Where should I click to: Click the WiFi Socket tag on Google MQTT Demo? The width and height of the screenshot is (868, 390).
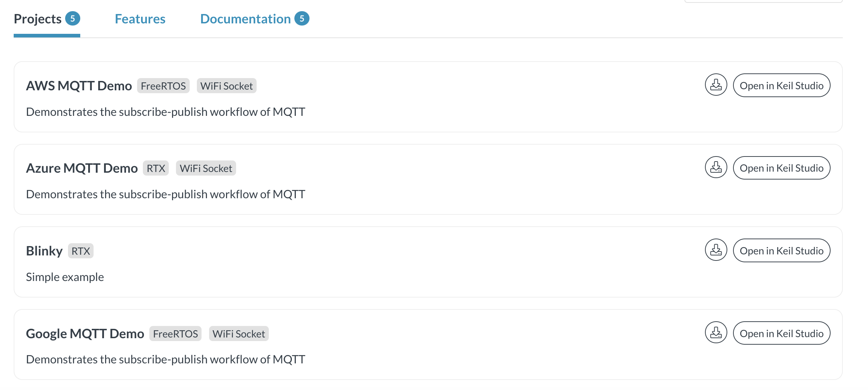pos(239,334)
